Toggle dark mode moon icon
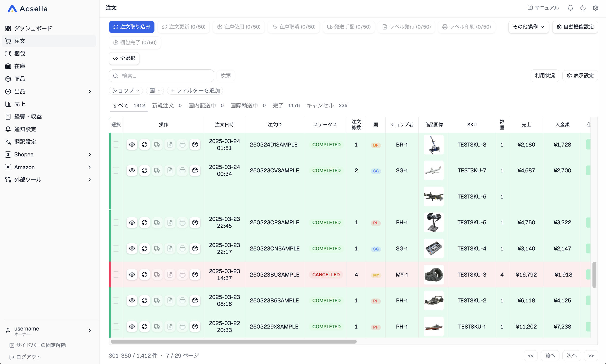Viewport: 606px width, 364px height. click(583, 8)
